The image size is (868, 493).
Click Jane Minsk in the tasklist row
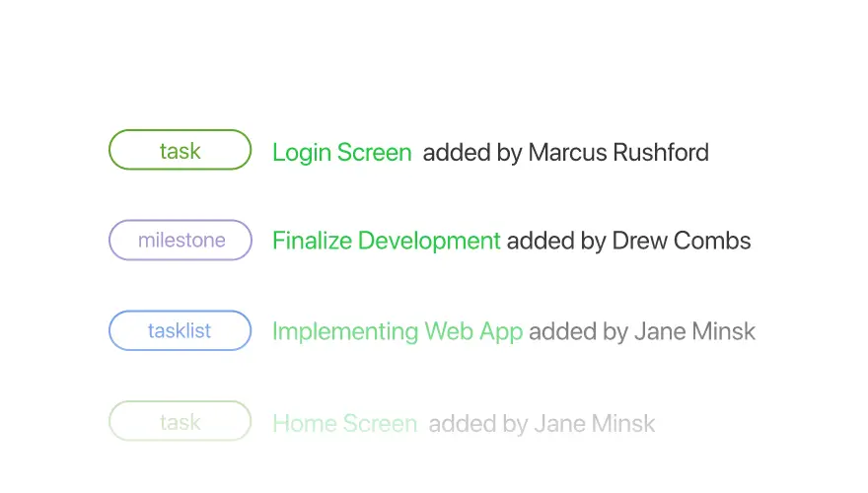point(694,331)
